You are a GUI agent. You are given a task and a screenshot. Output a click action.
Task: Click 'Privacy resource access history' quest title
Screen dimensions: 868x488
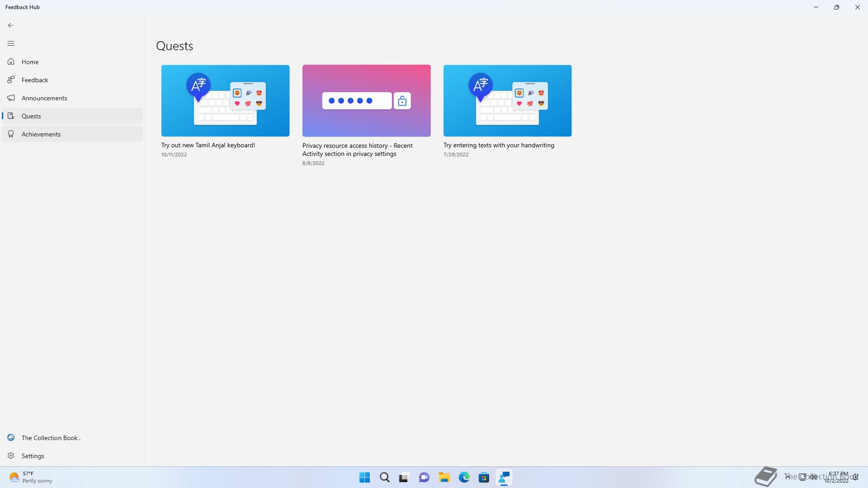pyautogui.click(x=357, y=150)
